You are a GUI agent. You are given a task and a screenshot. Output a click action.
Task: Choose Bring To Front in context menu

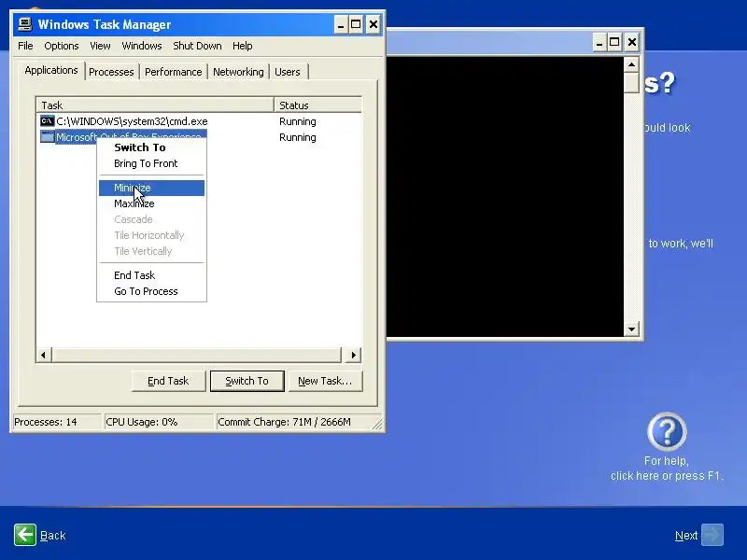pyautogui.click(x=151, y=163)
